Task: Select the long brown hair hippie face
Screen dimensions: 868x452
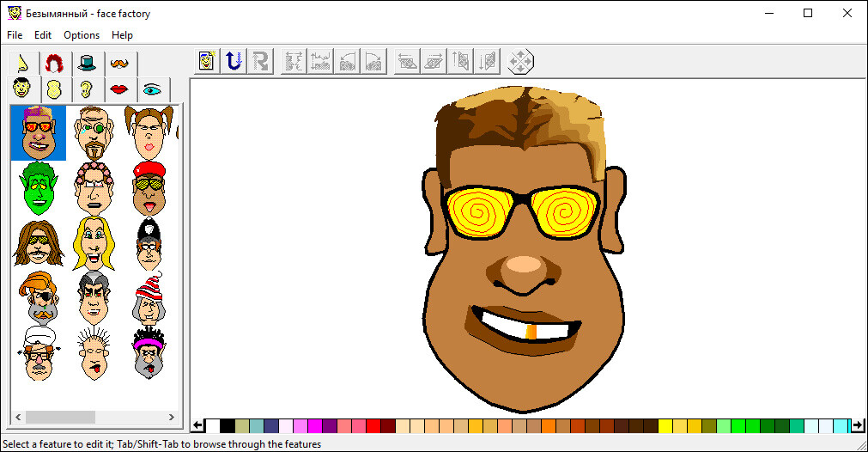Action: click(x=38, y=243)
